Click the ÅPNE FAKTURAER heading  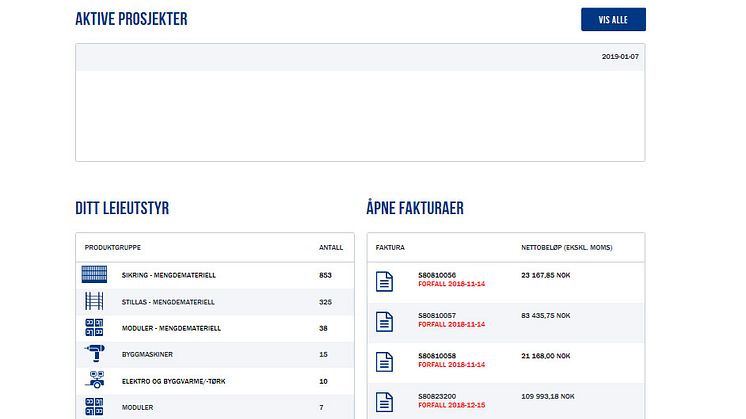(415, 207)
